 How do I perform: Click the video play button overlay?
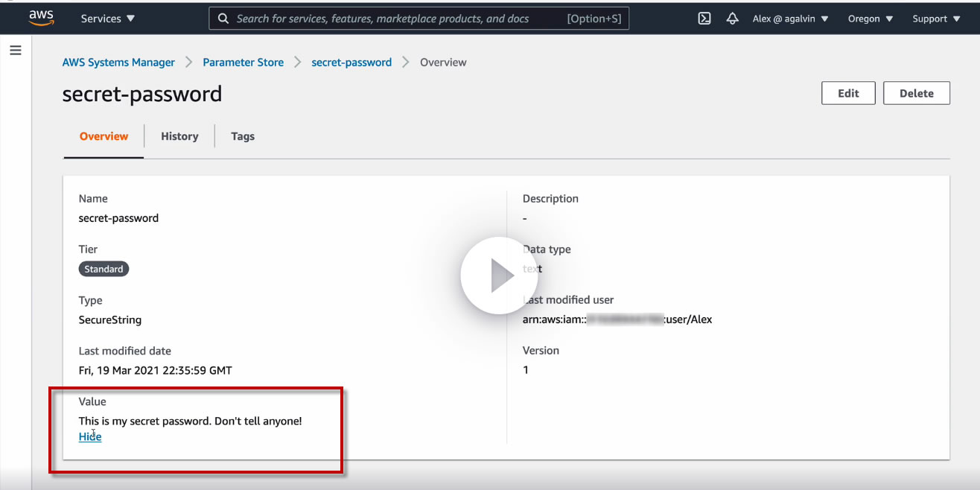(499, 276)
